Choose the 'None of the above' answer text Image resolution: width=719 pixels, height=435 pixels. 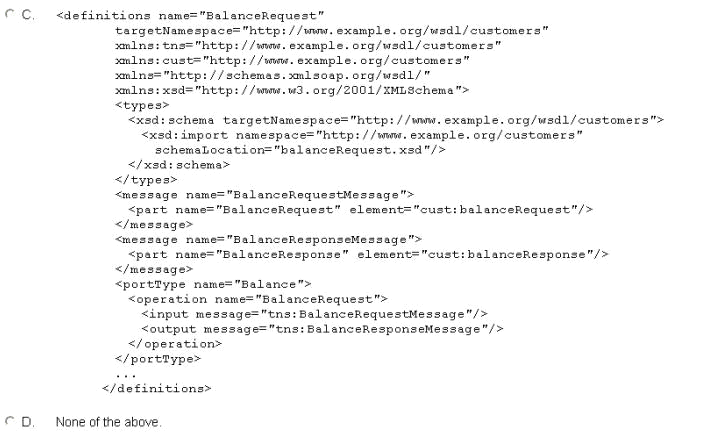point(109,422)
